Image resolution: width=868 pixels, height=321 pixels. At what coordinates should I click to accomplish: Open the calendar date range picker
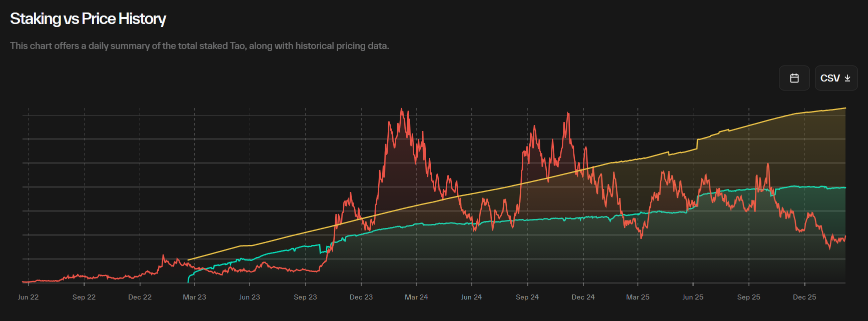pos(794,78)
